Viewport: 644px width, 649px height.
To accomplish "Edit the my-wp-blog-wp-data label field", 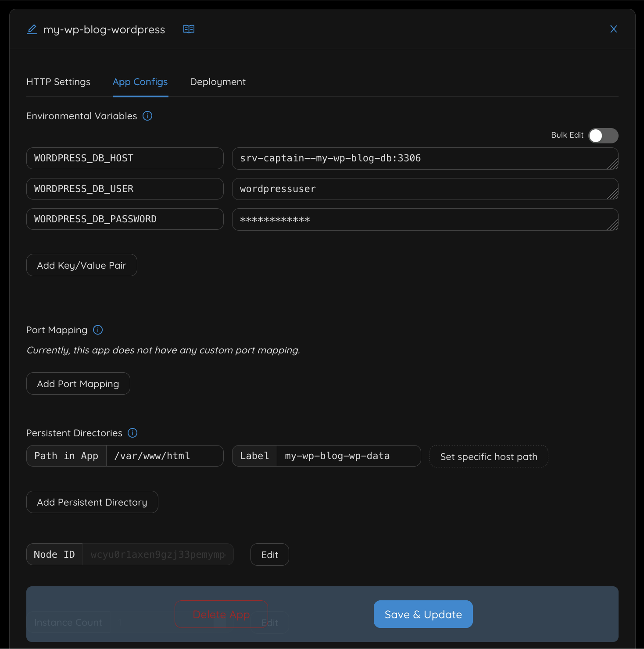I will [348, 456].
